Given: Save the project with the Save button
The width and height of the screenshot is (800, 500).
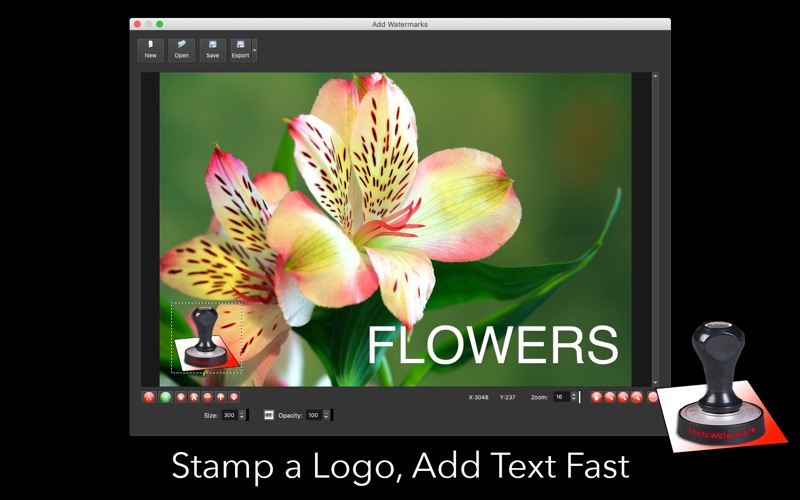Looking at the screenshot, I should pyautogui.click(x=213, y=50).
